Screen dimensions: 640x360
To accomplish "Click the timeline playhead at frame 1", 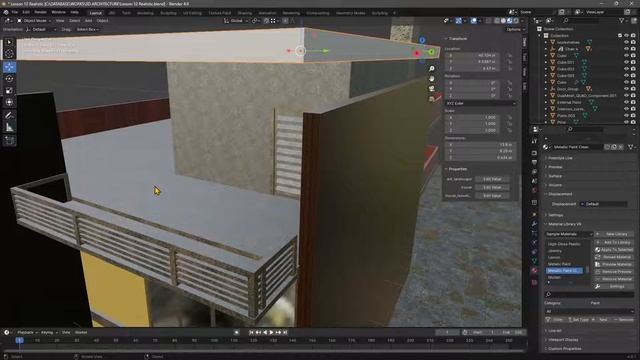I will 19,340.
